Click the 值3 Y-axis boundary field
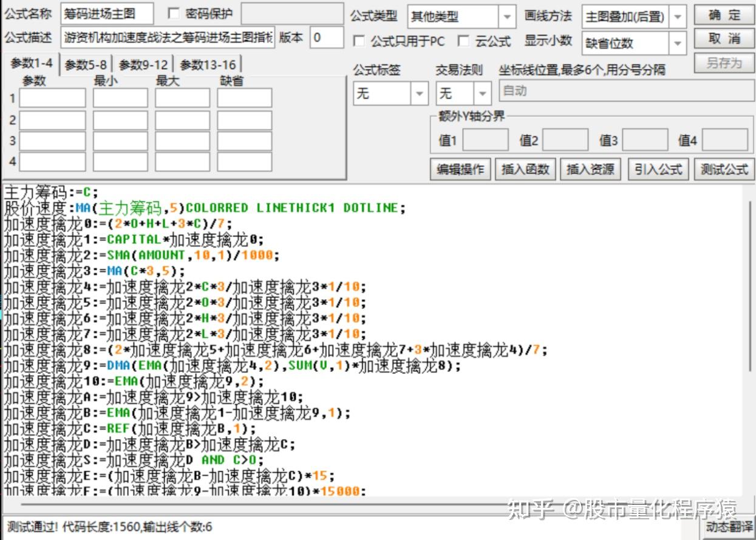This screenshot has height=540, width=756. pos(645,140)
